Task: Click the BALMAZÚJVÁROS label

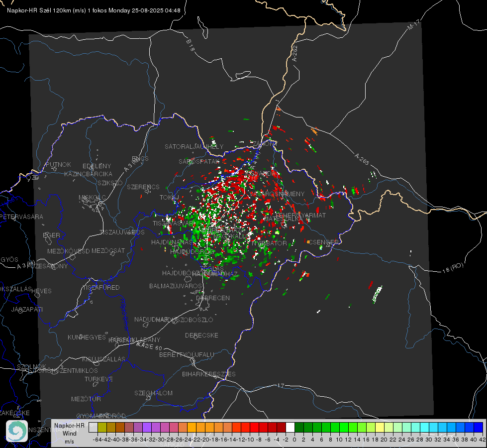Action: point(176,286)
